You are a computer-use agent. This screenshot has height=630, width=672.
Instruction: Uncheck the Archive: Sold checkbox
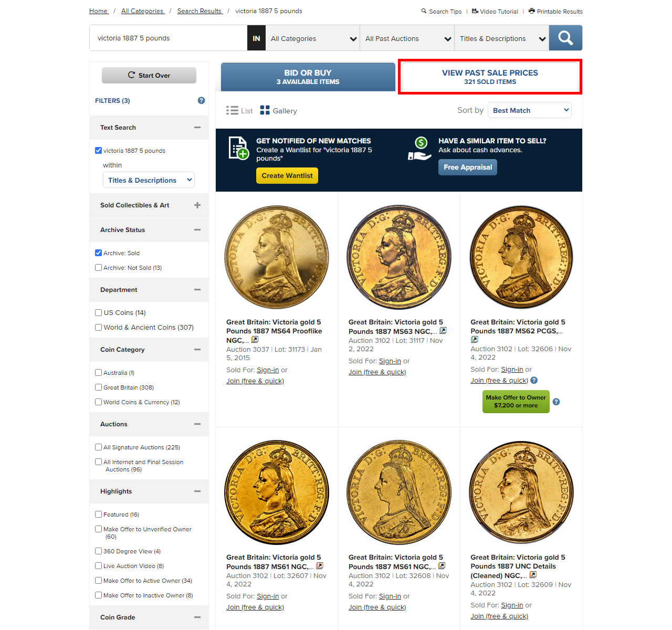click(98, 253)
